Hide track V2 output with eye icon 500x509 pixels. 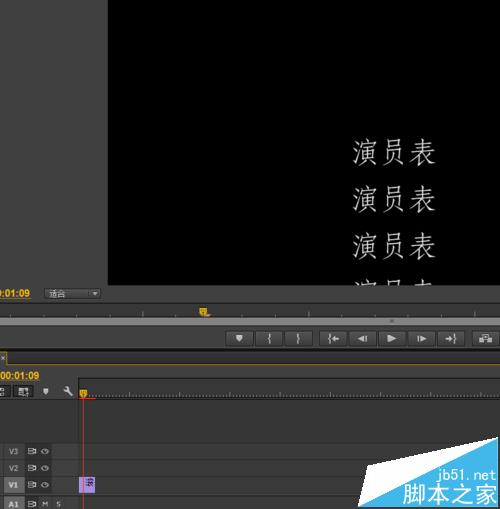tap(45, 468)
